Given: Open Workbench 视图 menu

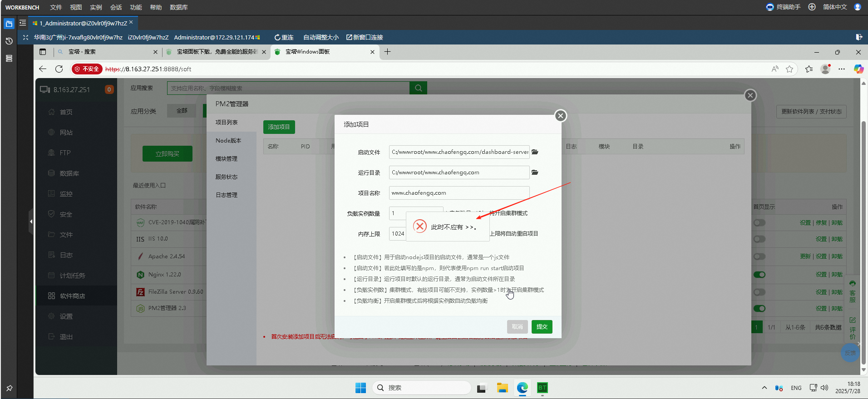Looking at the screenshot, I should coord(76,7).
